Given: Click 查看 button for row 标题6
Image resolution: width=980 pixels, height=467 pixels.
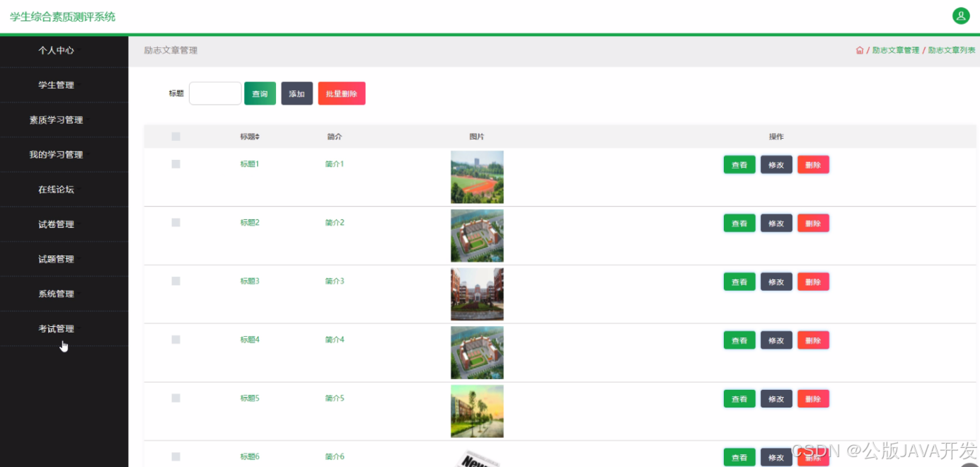Looking at the screenshot, I should click(x=739, y=457).
